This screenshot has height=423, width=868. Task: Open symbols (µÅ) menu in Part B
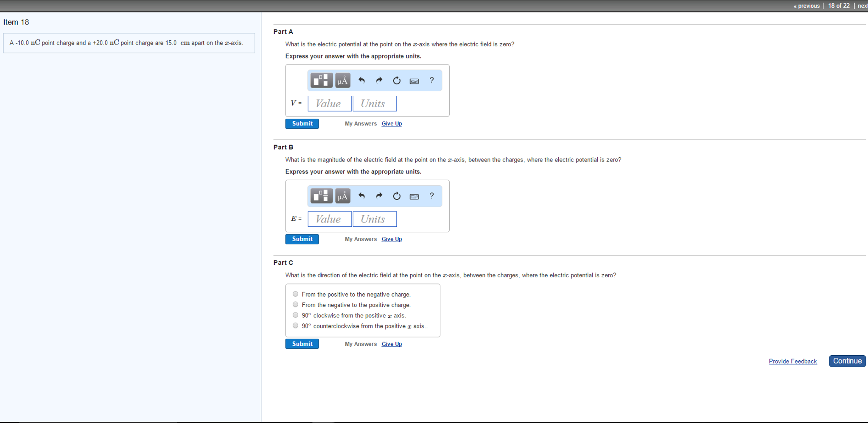[x=343, y=196]
